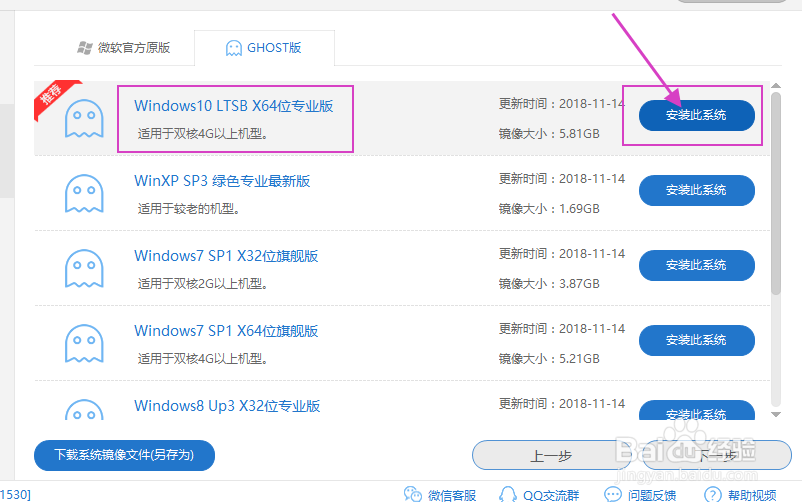Open the Windows7 SP1 X64位旗舰版 title
Image resolution: width=802 pixels, height=502 pixels.
tap(226, 331)
